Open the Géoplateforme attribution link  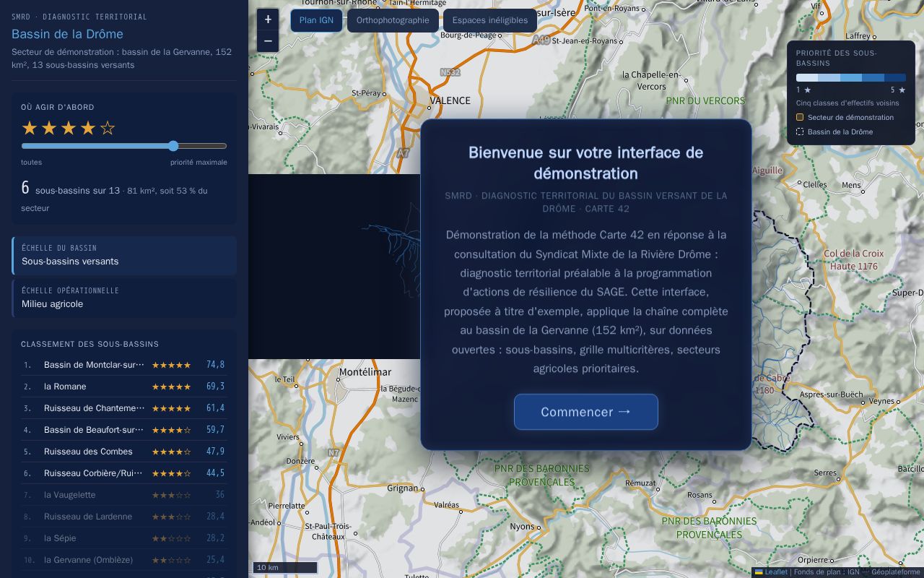click(896, 572)
